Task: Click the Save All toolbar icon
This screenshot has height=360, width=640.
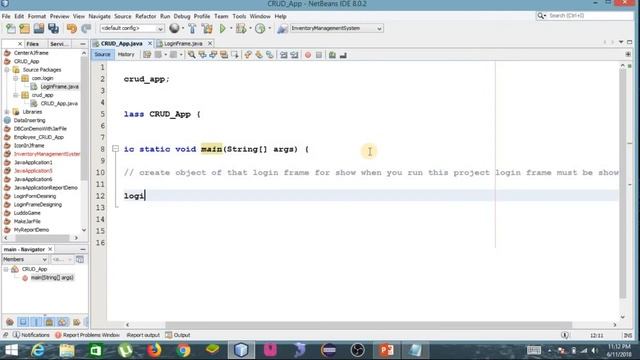Action: point(53,29)
